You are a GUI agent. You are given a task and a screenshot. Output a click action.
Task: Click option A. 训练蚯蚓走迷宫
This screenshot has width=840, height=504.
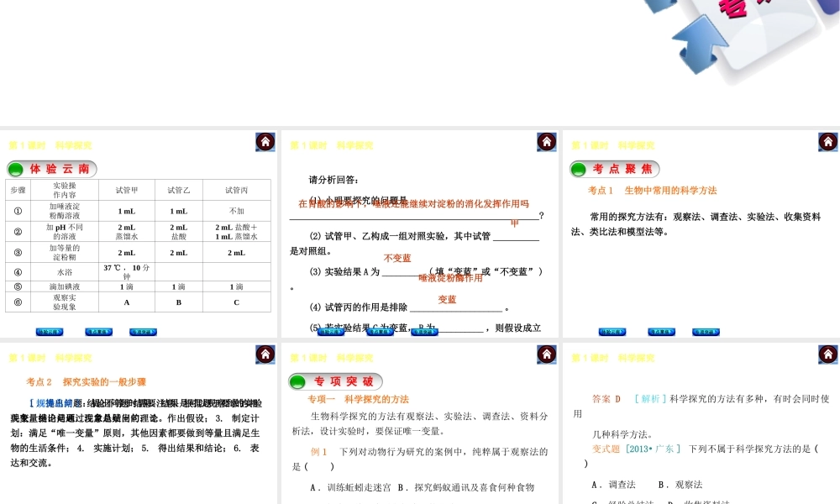coord(351,487)
